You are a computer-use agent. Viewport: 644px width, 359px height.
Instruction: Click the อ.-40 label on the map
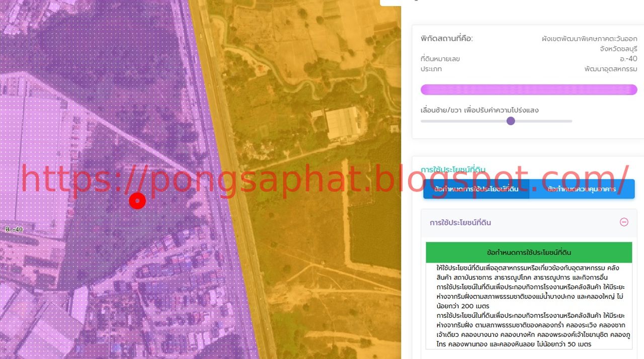[14, 229]
